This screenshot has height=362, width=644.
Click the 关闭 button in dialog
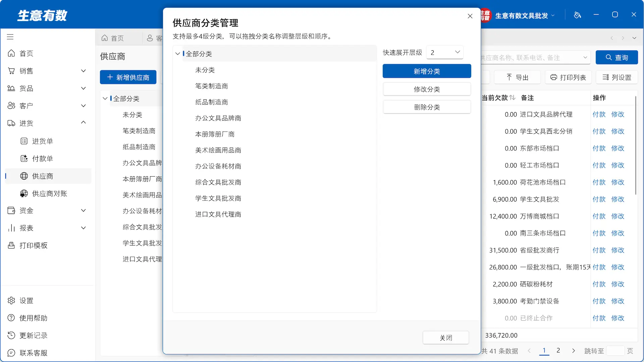coord(446,337)
